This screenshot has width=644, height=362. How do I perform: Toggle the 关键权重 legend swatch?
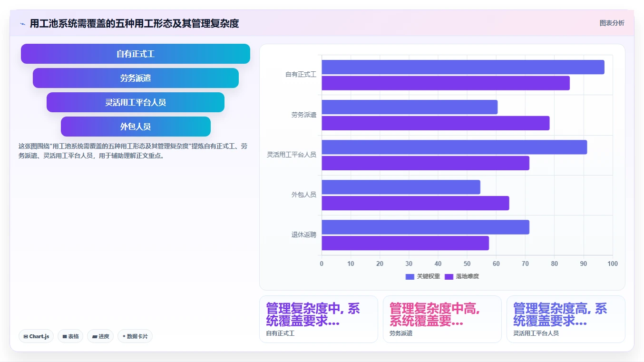point(410,276)
